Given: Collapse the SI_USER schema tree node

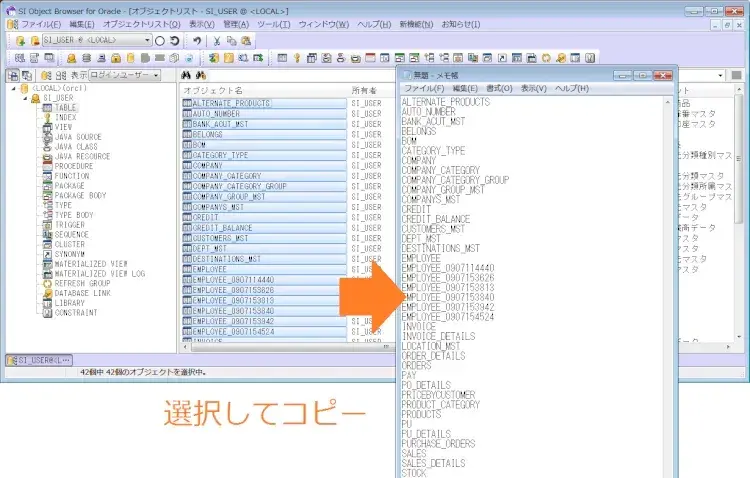Looking at the screenshot, I should 25,98.
